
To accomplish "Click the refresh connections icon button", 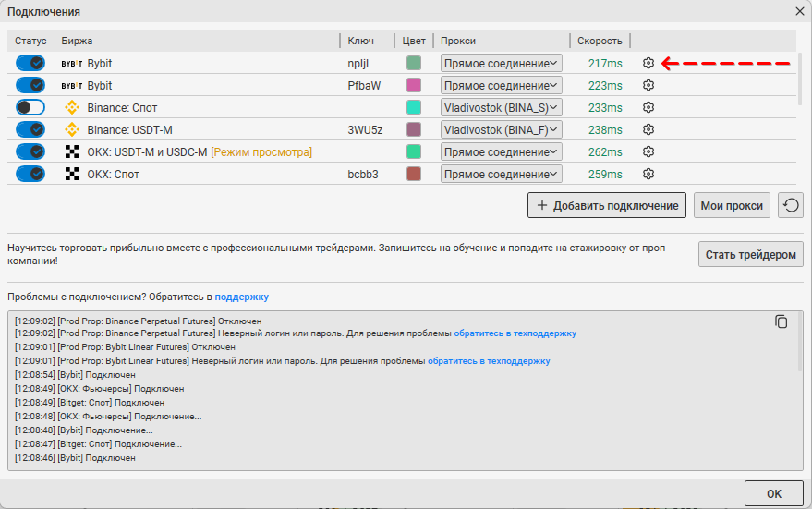I will 790,205.
